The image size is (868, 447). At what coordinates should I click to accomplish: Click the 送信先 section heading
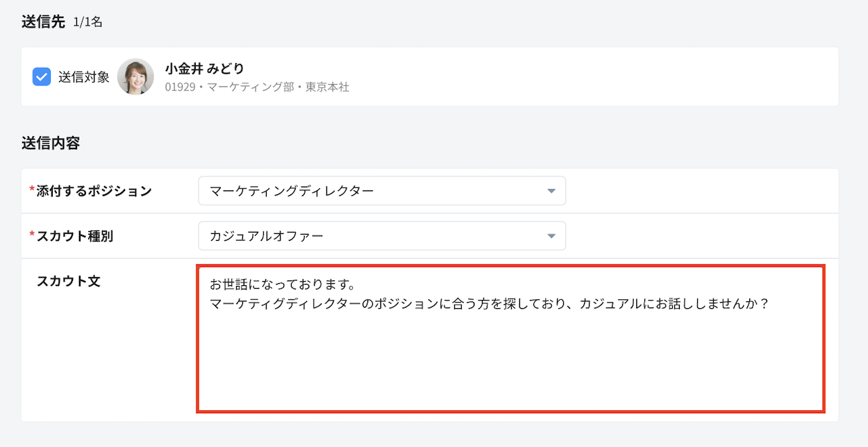tap(43, 22)
